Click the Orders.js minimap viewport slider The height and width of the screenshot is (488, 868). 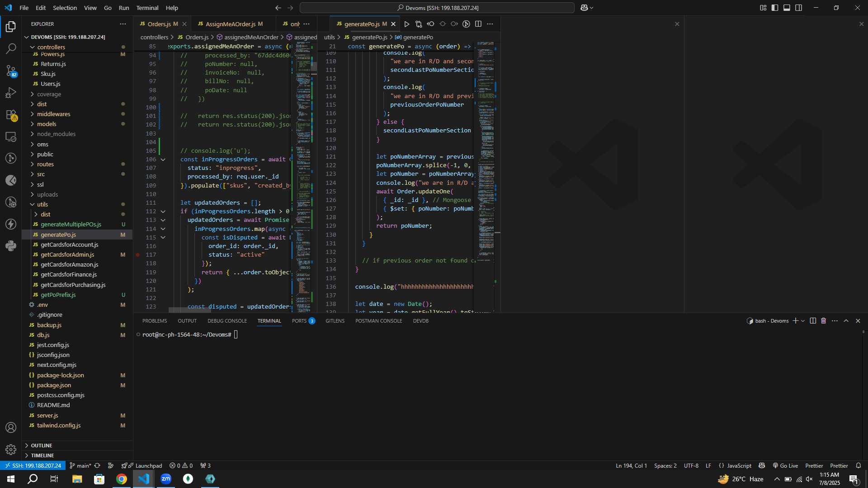click(x=304, y=66)
